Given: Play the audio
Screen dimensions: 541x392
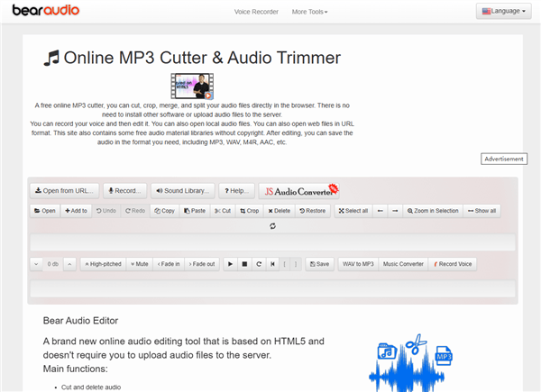Looking at the screenshot, I should 231,264.
